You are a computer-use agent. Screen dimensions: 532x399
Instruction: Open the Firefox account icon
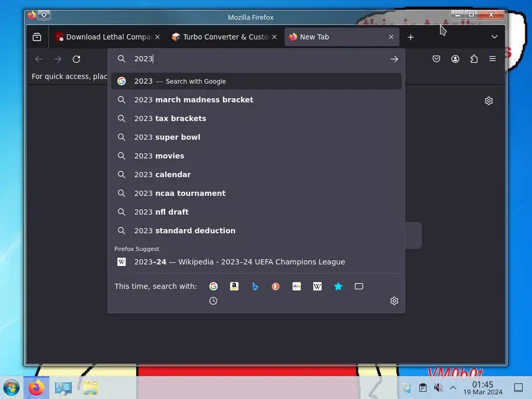click(x=455, y=59)
